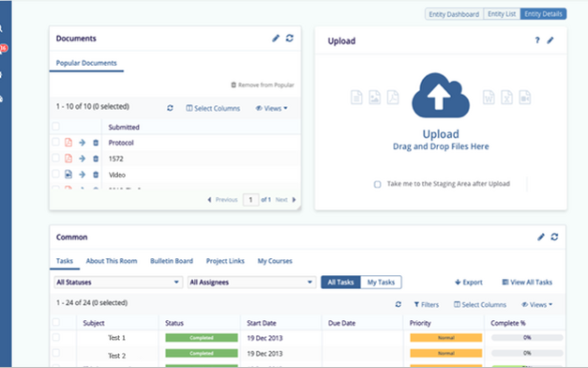This screenshot has width=588, height=368.
Task: Open notifications icon with red badge
Action: (3, 49)
